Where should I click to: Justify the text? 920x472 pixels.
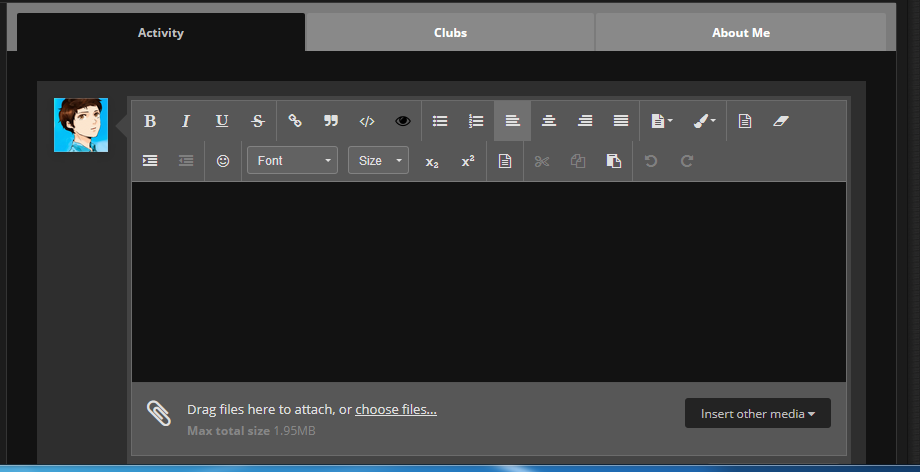[621, 121]
